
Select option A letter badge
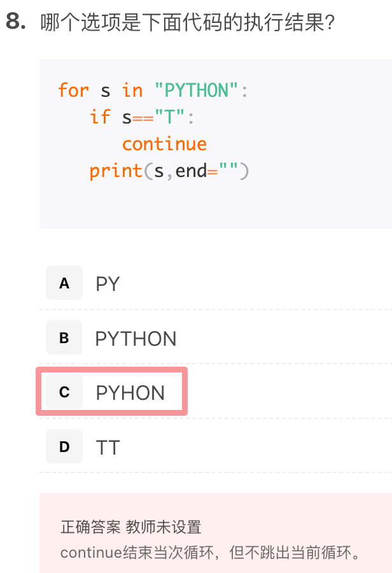(x=64, y=283)
